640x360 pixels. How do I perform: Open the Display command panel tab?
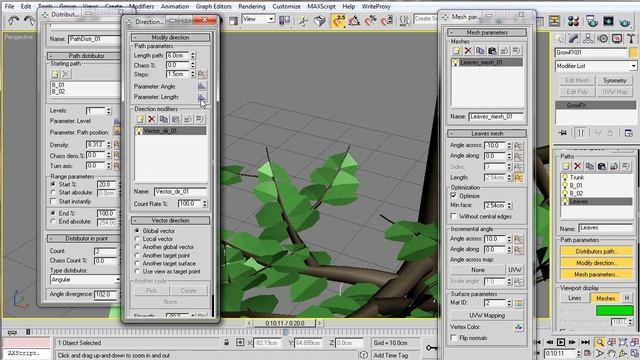[x=617, y=39]
